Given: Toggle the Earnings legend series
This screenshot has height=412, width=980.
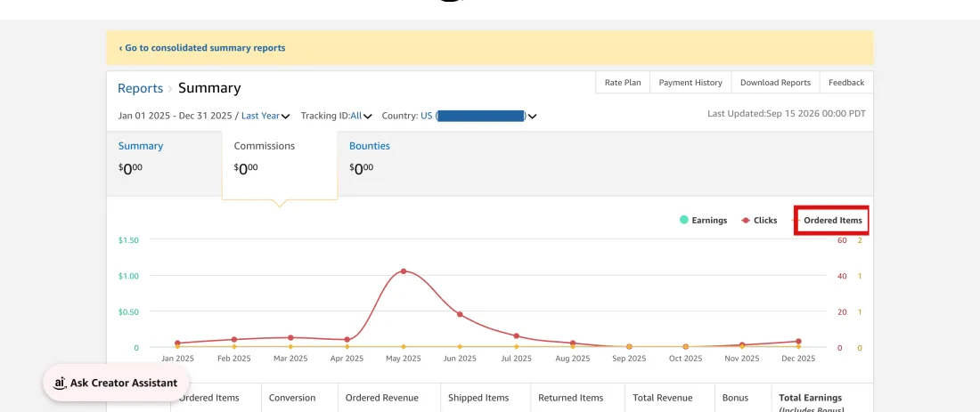Looking at the screenshot, I should click(x=703, y=221).
